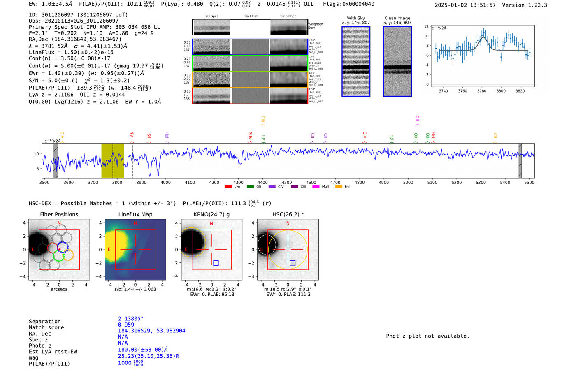Viewport: 576px width, 392px height.
Task: Click the orange CIII marker above Hγ
Action: [263, 121]
